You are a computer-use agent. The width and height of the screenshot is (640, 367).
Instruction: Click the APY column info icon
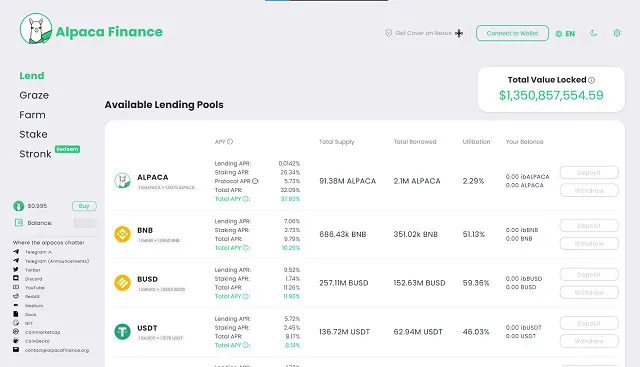pos(230,142)
